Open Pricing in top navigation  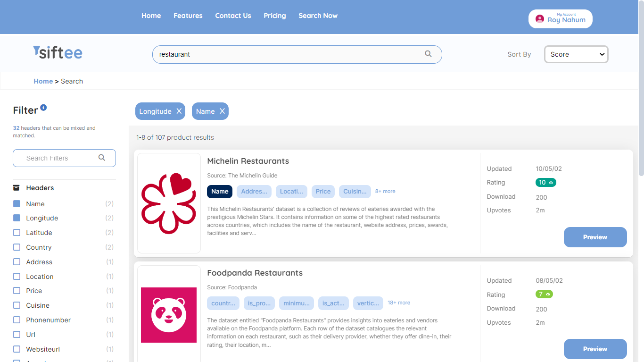[x=275, y=16]
